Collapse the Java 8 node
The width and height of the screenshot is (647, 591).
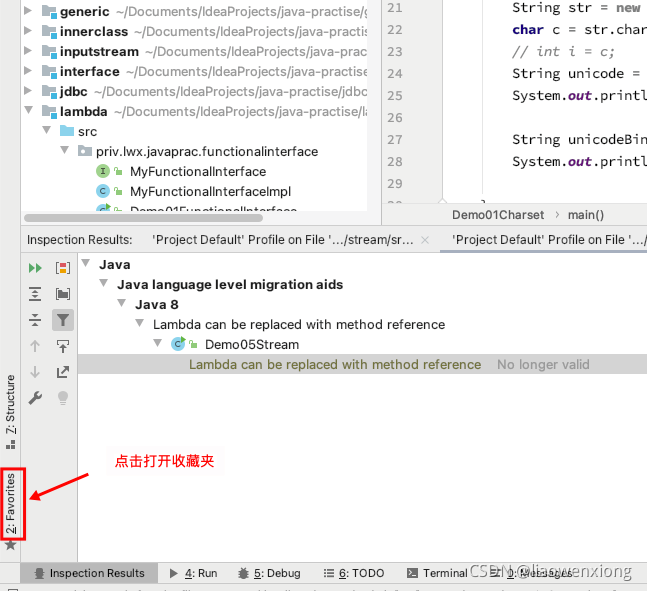point(122,303)
